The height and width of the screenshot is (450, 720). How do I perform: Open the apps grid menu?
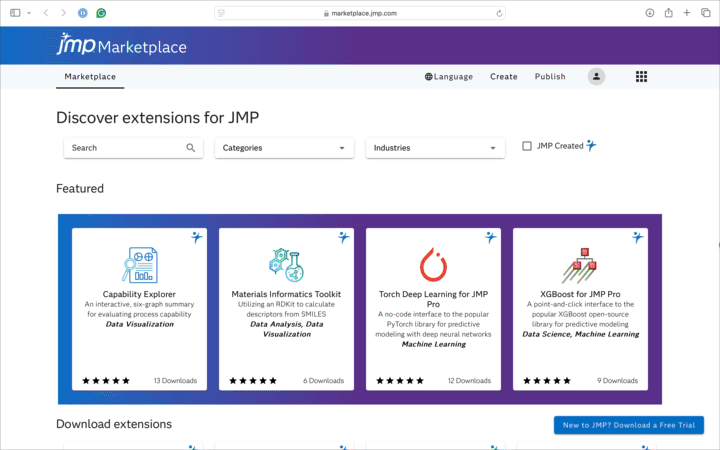[641, 76]
